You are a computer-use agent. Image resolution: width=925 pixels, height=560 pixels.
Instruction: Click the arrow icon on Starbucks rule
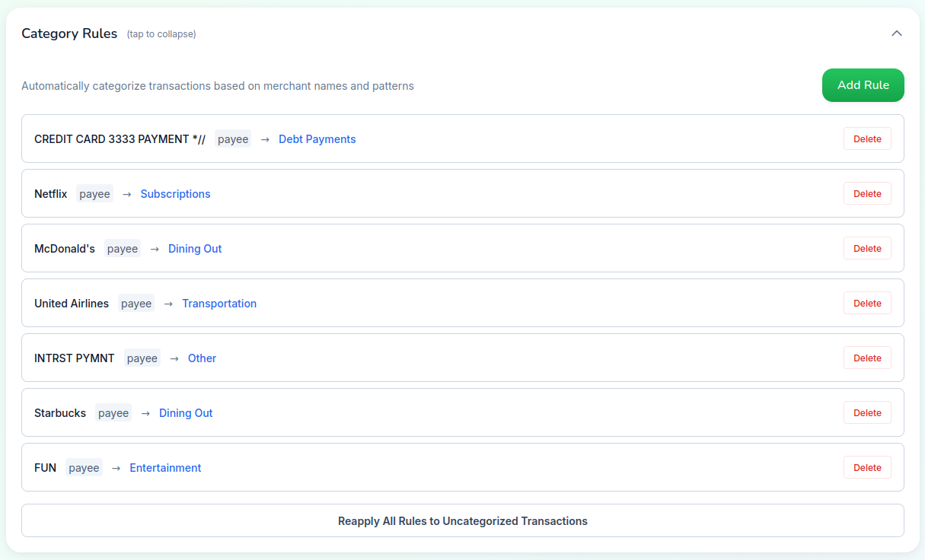pyautogui.click(x=145, y=412)
